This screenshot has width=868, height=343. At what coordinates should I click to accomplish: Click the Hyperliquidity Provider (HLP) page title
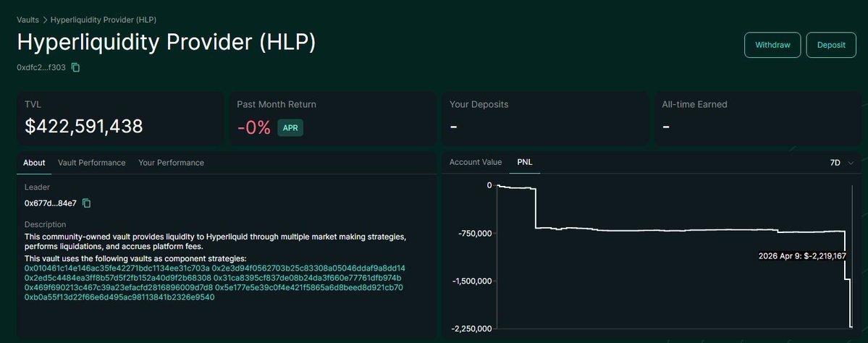click(x=166, y=43)
